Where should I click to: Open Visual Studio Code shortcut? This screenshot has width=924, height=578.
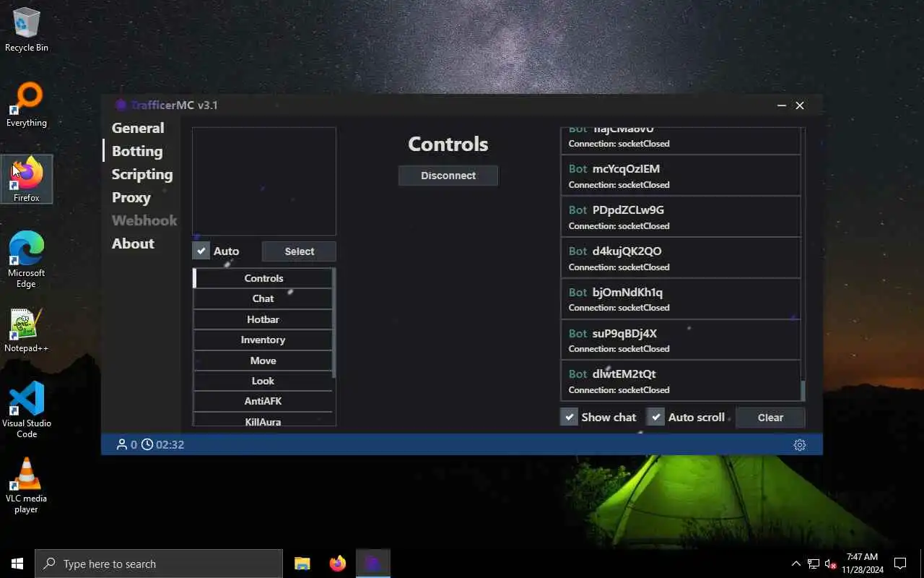27,410
